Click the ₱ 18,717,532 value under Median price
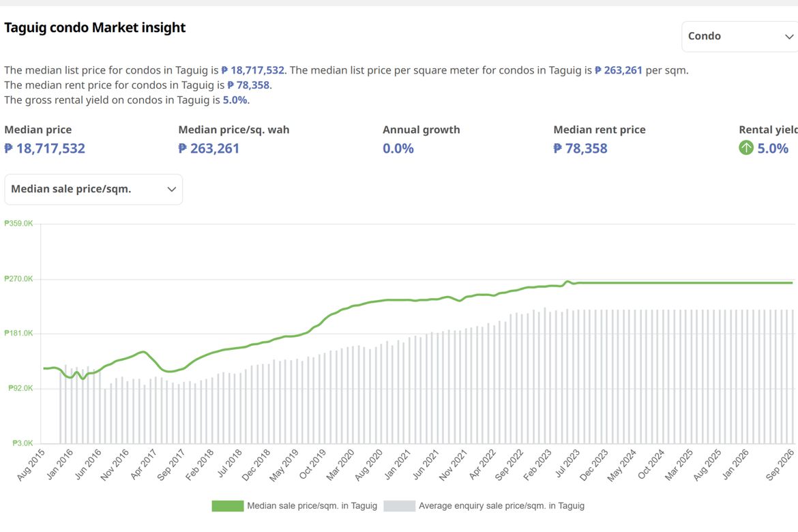This screenshot has height=532, width=798. [45, 149]
